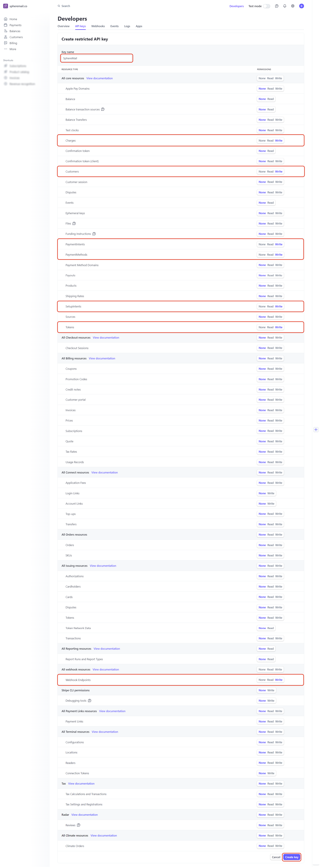This screenshot has height=868, width=320.
Task: Click the purple plus create icon
Action: [301, 6]
